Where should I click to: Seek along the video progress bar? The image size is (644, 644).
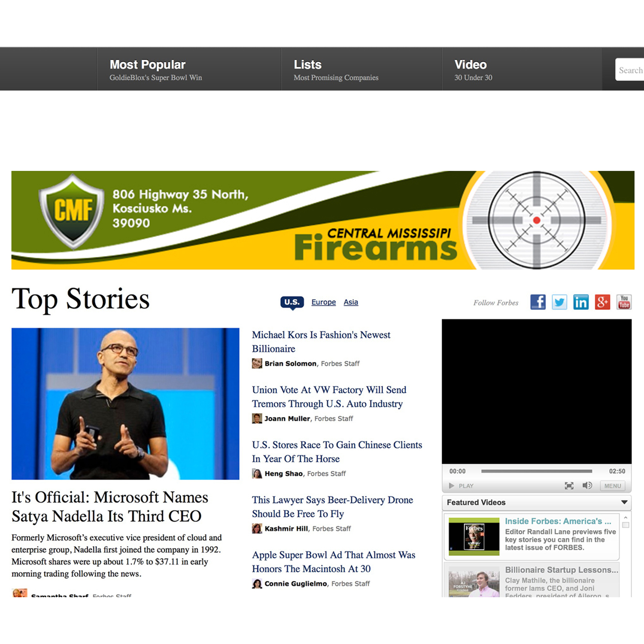pos(537,471)
